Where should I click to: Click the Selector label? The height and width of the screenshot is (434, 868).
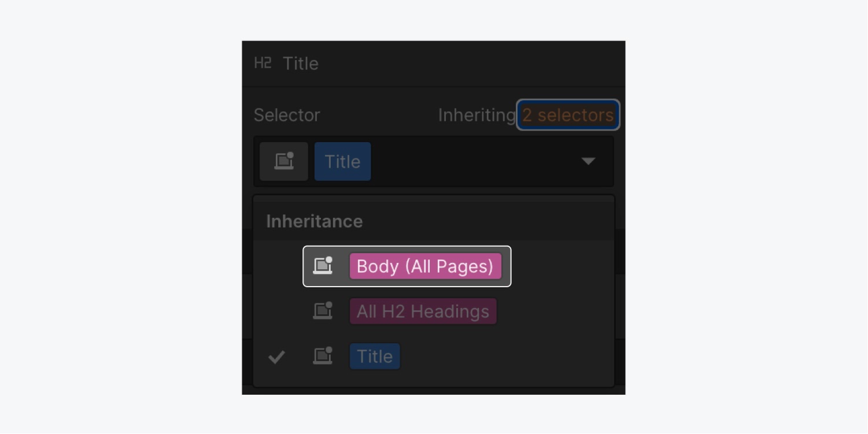pos(287,115)
